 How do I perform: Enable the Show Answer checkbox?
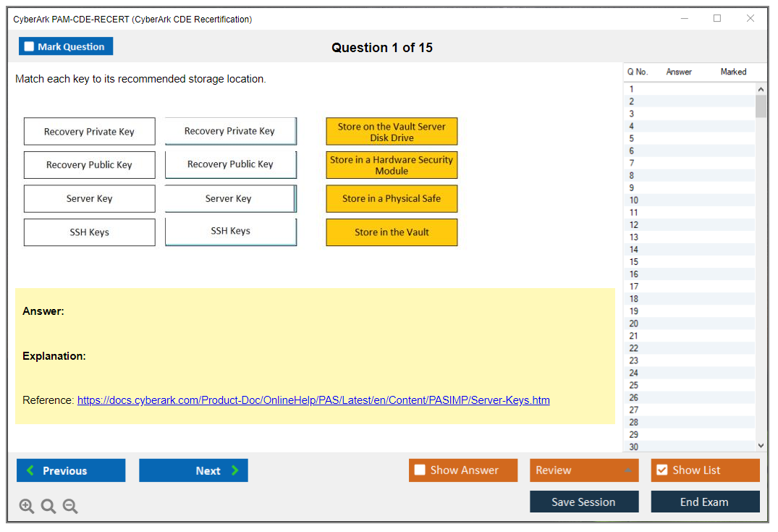[420, 470]
